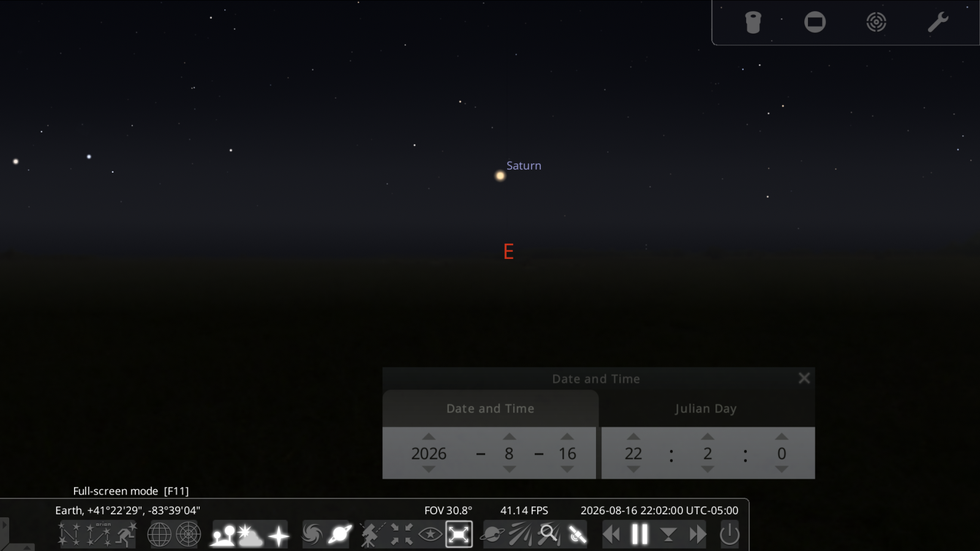
Task: Decrease the hour value 22
Action: coord(633,470)
